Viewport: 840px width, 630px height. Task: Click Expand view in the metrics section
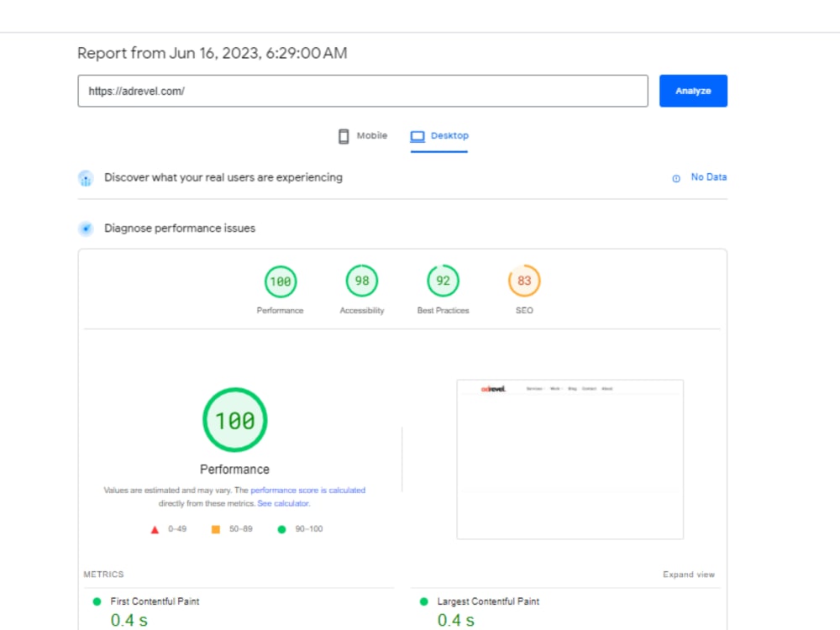click(689, 575)
